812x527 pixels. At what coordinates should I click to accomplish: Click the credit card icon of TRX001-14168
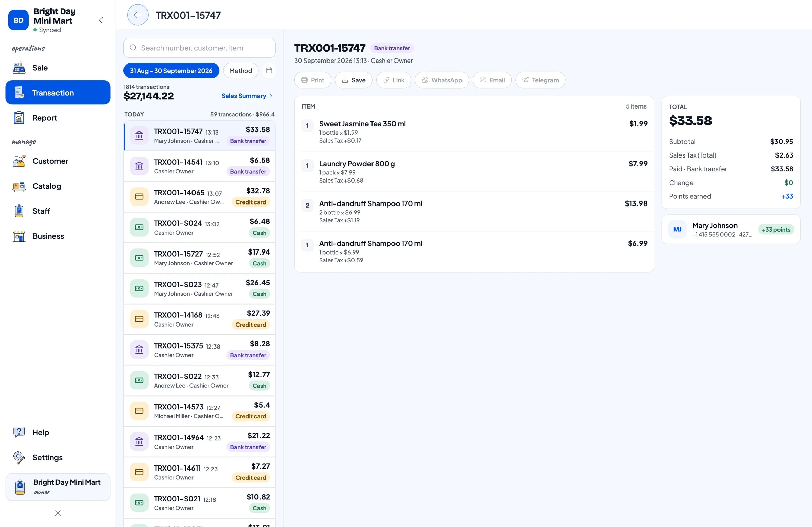pos(139,319)
